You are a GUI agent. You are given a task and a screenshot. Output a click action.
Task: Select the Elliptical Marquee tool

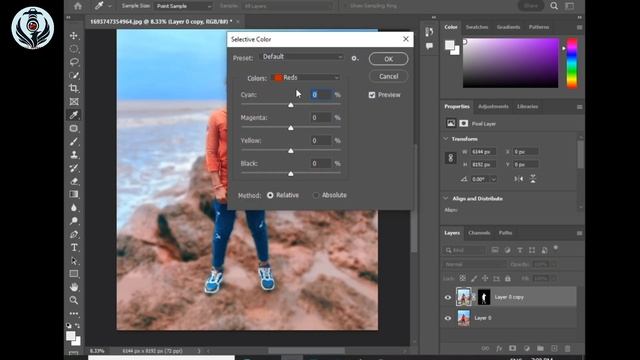coord(74,49)
